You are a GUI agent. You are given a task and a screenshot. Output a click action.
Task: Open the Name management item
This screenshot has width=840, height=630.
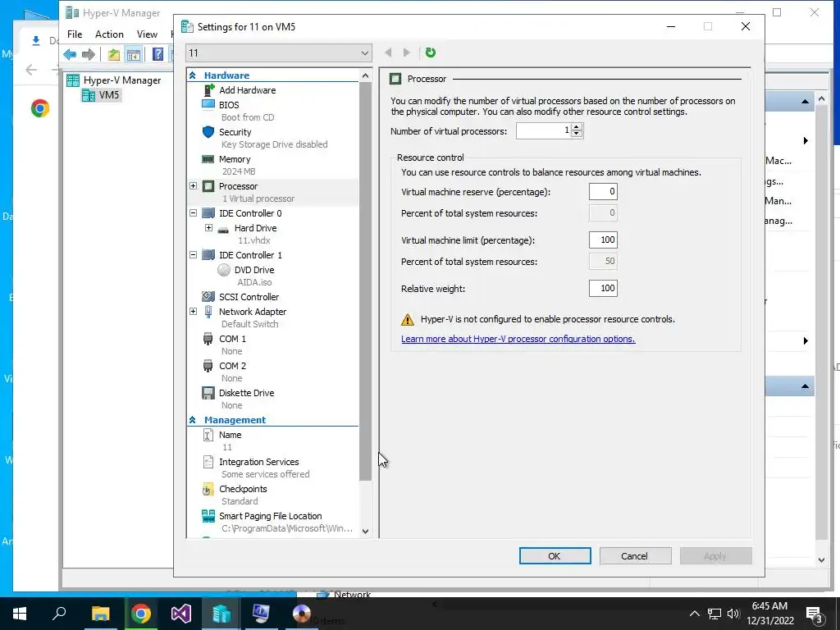(x=230, y=435)
